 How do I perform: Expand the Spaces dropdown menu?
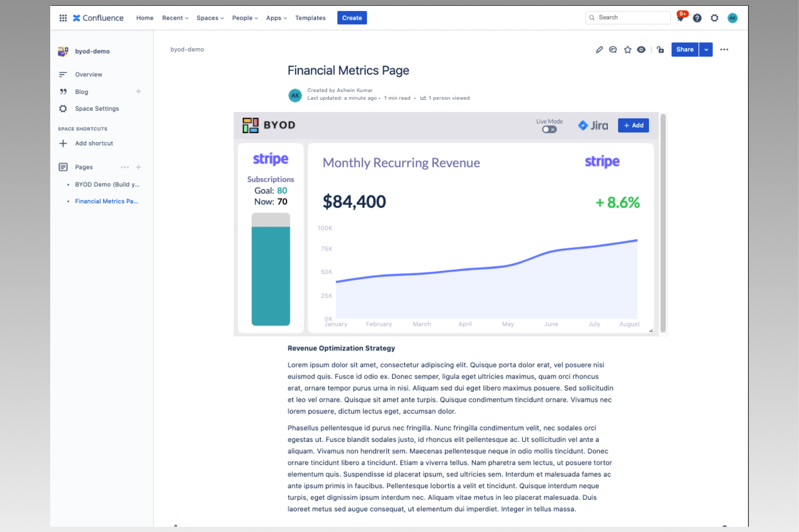(210, 18)
